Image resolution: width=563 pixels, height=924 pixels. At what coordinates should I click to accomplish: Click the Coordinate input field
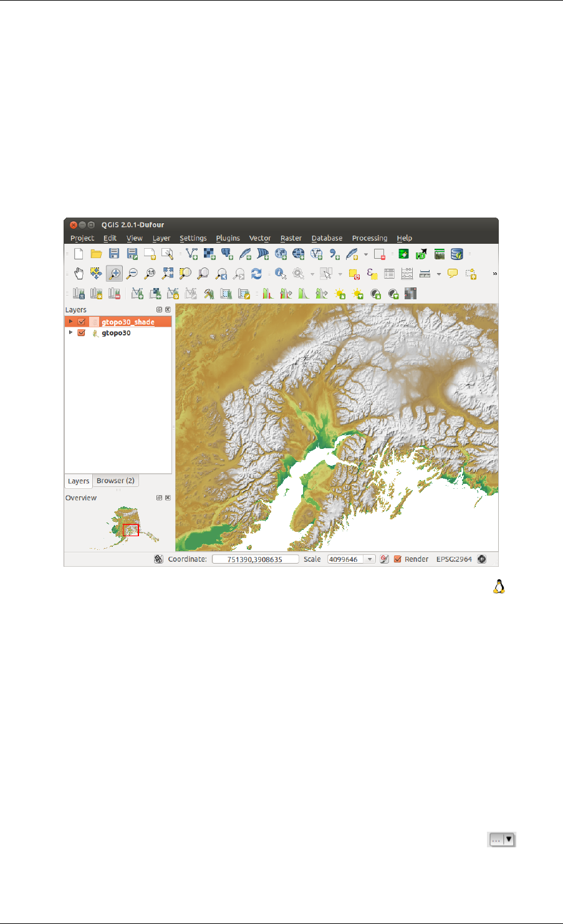click(x=255, y=559)
